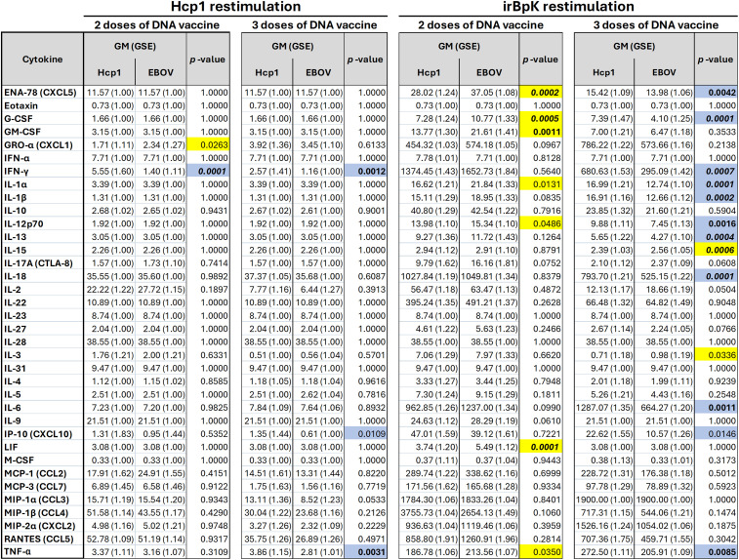Select the blue 0.0042 ENA-78 p-value cell
The image size is (739, 560).
(x=716, y=93)
